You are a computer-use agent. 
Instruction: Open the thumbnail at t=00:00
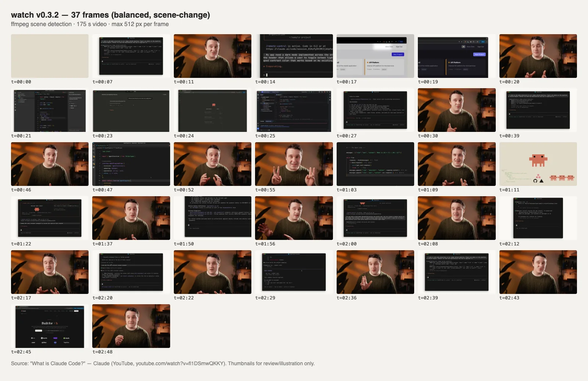(50, 56)
